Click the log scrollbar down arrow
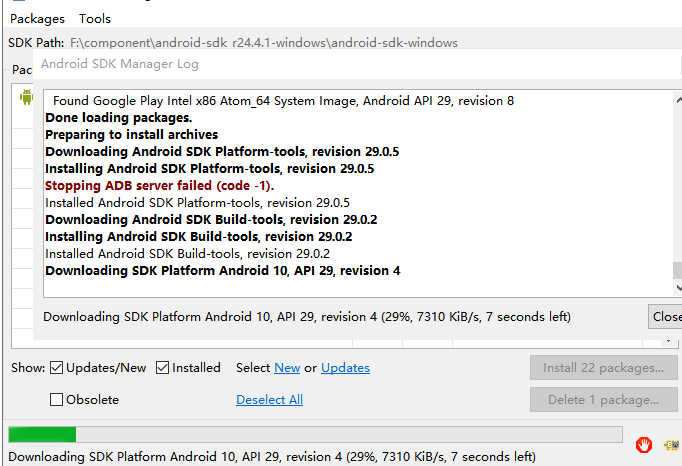 point(678,287)
